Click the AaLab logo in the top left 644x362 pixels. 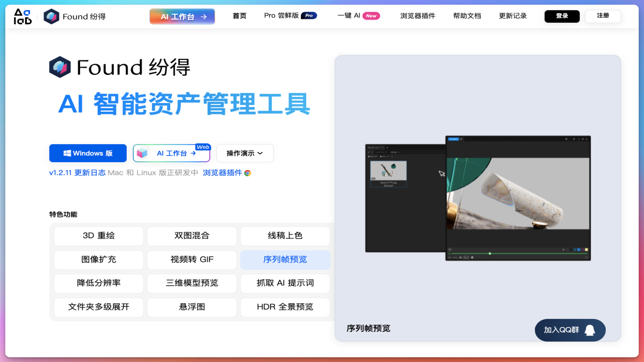(22, 16)
